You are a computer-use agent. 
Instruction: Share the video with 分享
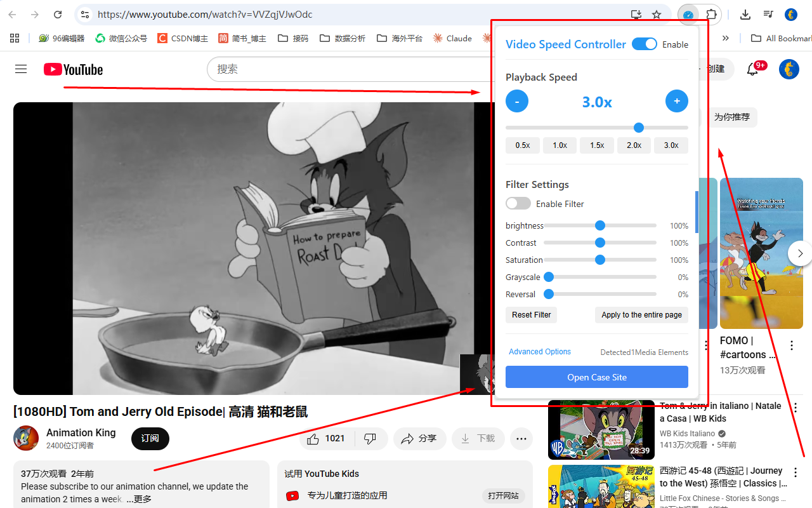click(420, 439)
